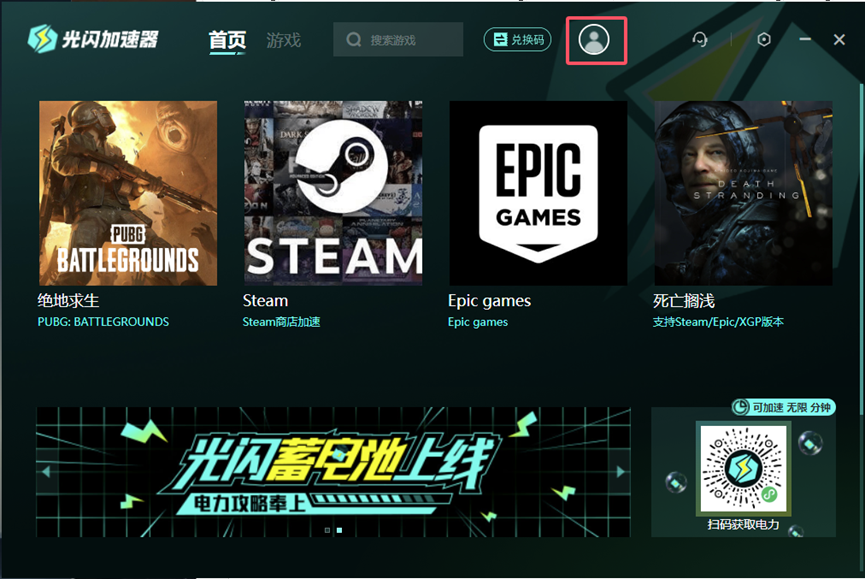Click the 可加速 无限 分钟 badge
Image resolution: width=865 pixels, height=579 pixels.
click(784, 408)
